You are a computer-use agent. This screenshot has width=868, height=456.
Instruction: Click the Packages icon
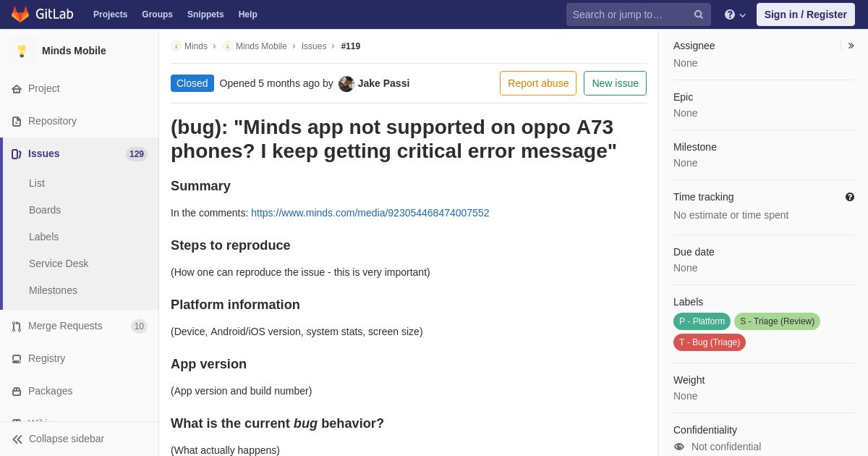(x=17, y=392)
